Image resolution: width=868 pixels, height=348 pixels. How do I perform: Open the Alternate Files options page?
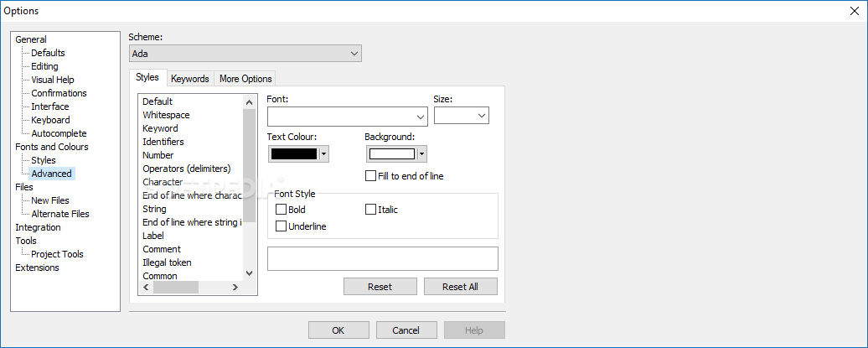pyautogui.click(x=59, y=214)
